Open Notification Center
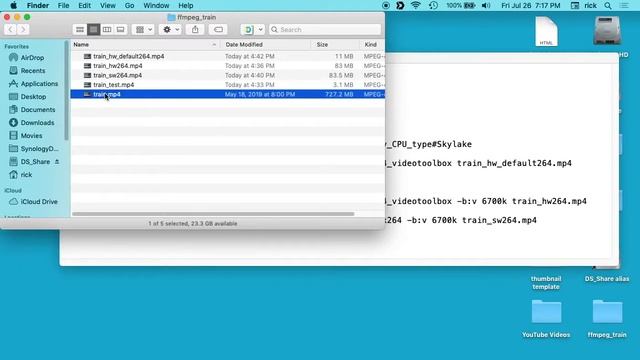 [x=624, y=6]
